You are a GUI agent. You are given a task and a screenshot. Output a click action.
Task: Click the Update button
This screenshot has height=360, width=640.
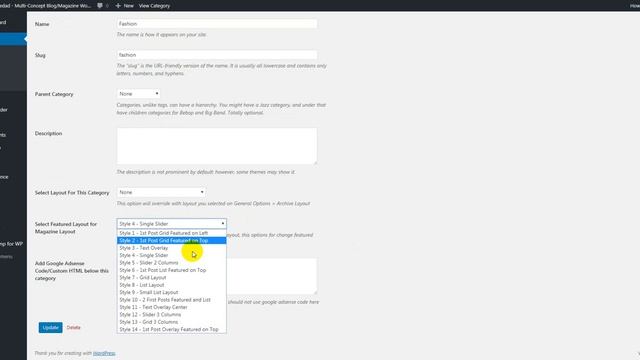[51, 327]
